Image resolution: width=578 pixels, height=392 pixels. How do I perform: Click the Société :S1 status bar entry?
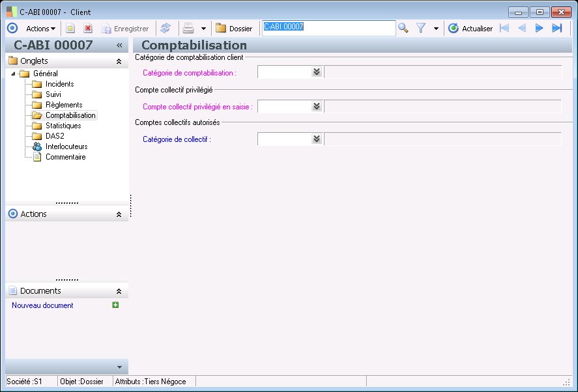[x=24, y=382]
